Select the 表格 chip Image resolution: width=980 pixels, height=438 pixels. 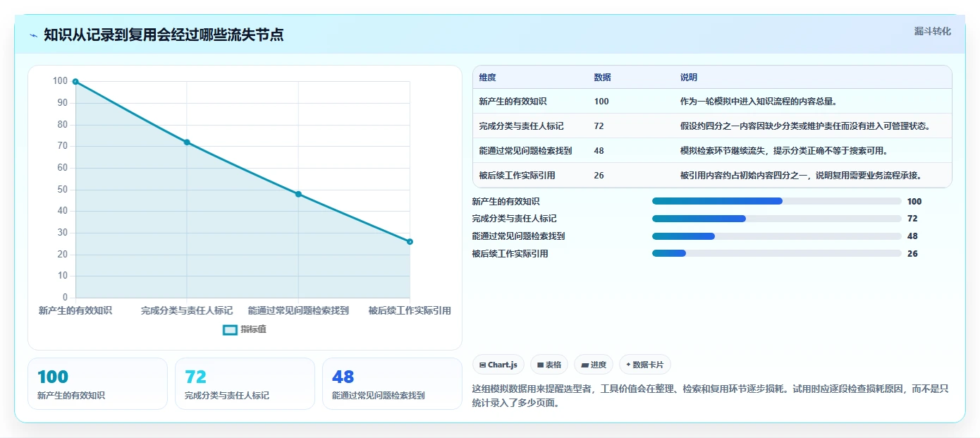549,365
